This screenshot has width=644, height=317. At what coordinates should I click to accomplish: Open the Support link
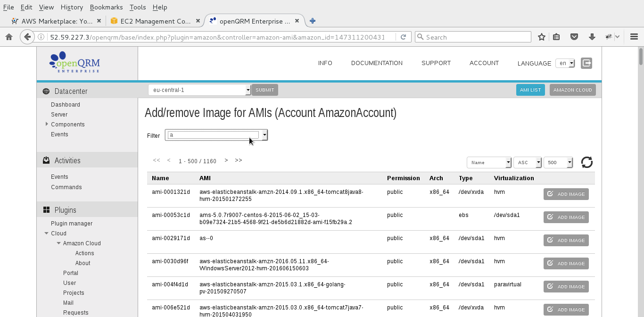(x=436, y=63)
